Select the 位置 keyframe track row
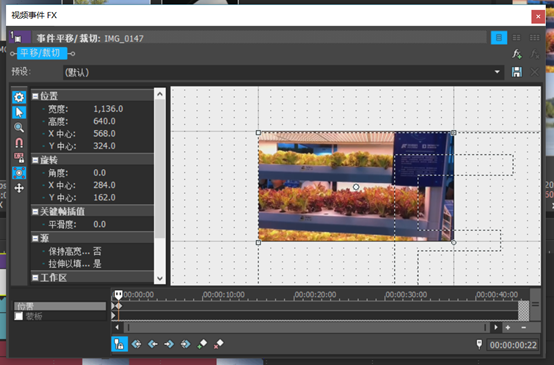 (x=60, y=306)
